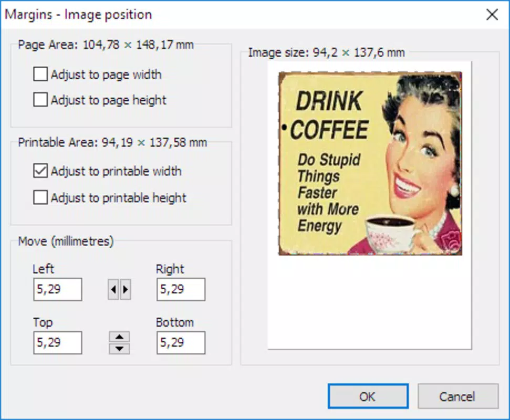Focus the Left margin input field

(x=58, y=289)
